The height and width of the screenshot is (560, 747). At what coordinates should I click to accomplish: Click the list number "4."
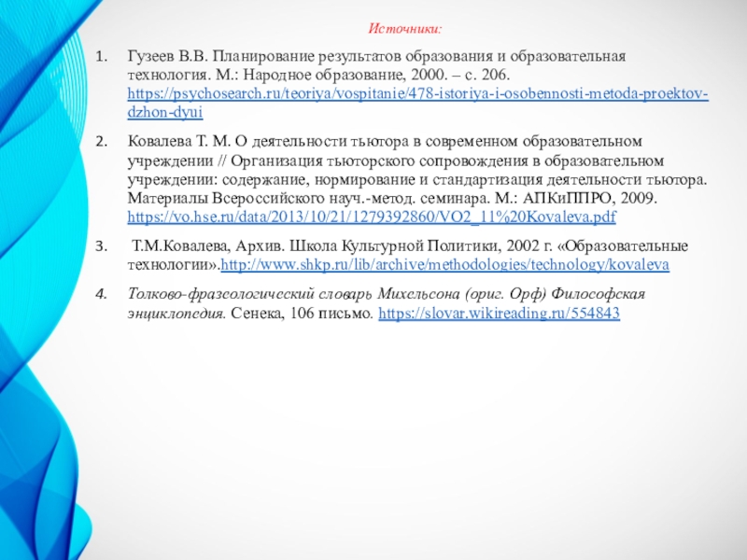pos(102,294)
